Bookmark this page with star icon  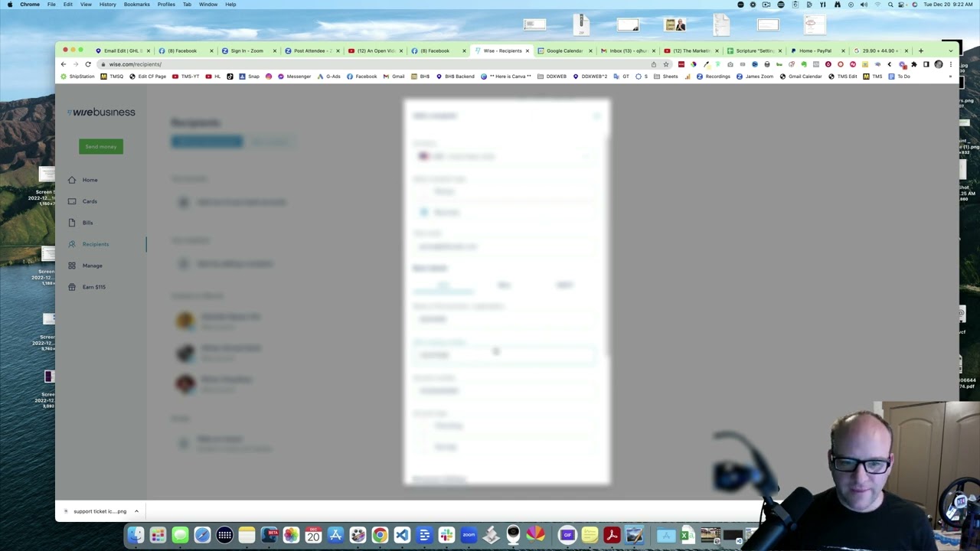click(x=665, y=64)
